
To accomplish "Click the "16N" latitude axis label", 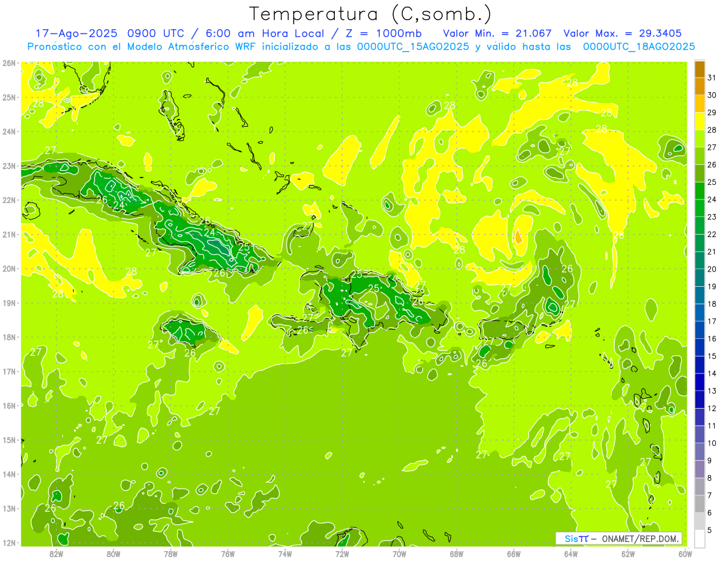I will coord(9,406).
